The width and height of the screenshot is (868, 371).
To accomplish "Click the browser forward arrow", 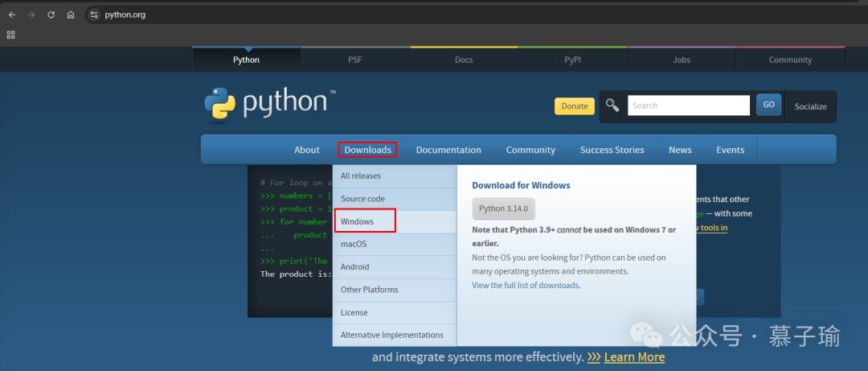I will click(31, 15).
